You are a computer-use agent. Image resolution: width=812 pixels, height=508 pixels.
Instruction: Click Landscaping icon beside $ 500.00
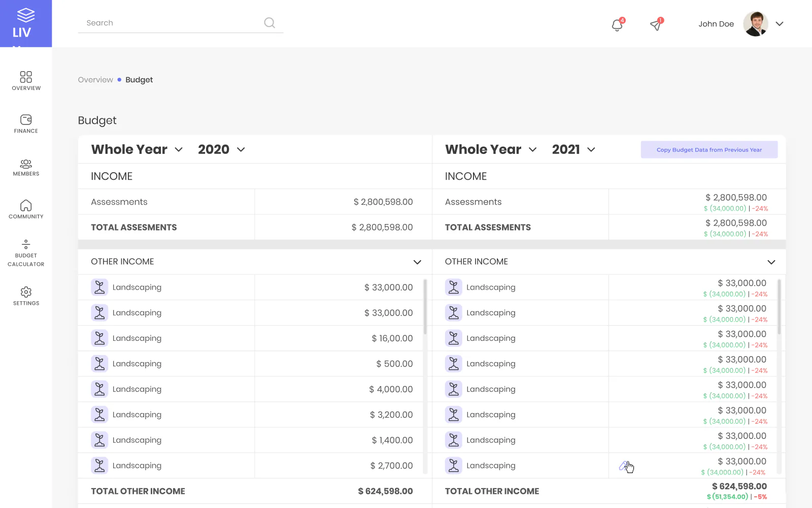pyautogui.click(x=99, y=364)
